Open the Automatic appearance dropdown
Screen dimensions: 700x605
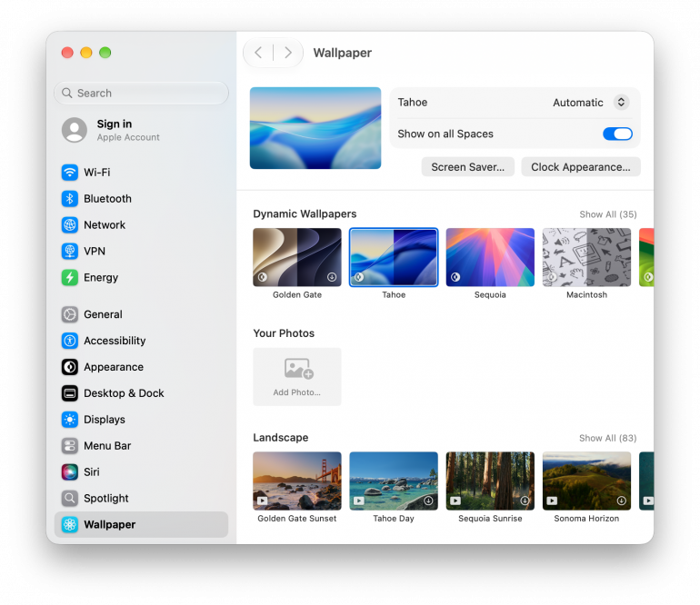tap(621, 102)
